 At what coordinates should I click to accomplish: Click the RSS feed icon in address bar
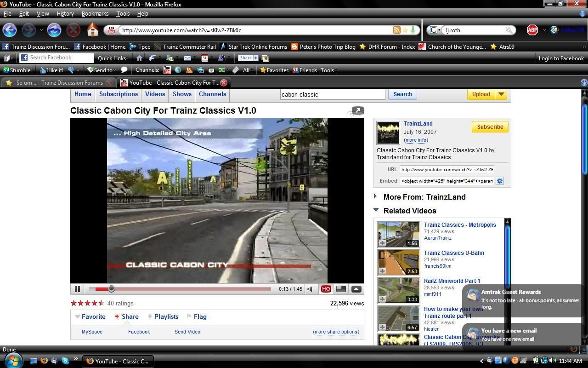click(396, 30)
